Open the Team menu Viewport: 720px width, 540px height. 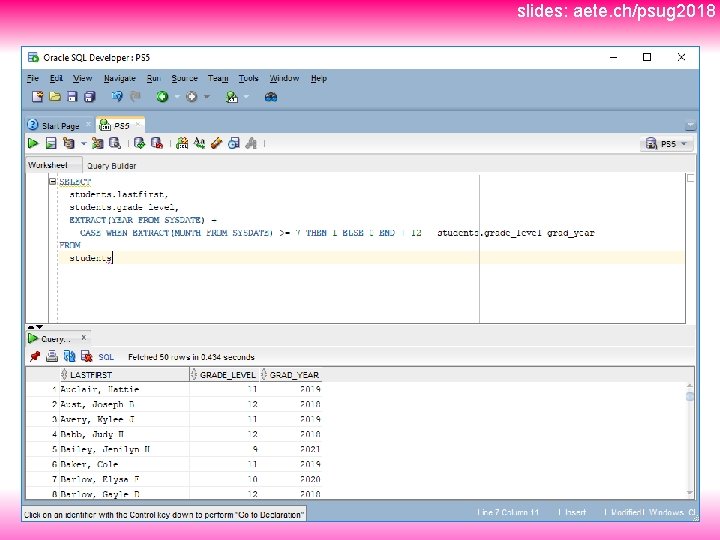[218, 79]
